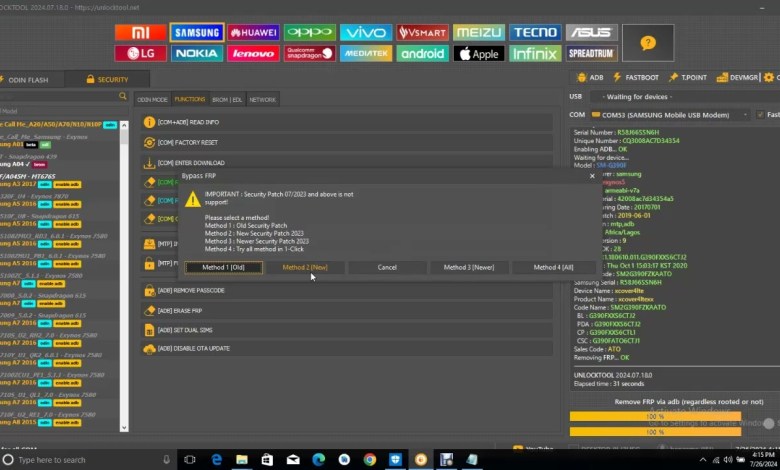Switch to the ODIN MODE tab
Viewport: 780px width, 470px height.
coord(152,100)
